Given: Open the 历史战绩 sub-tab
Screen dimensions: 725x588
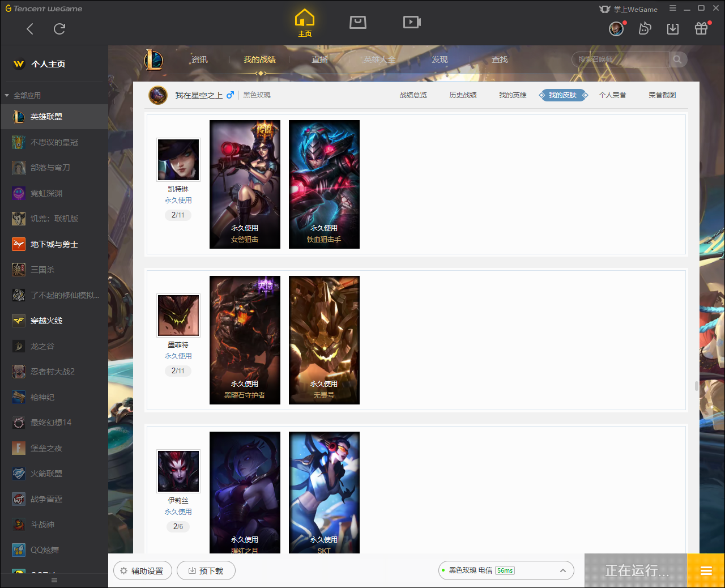Looking at the screenshot, I should pos(463,95).
